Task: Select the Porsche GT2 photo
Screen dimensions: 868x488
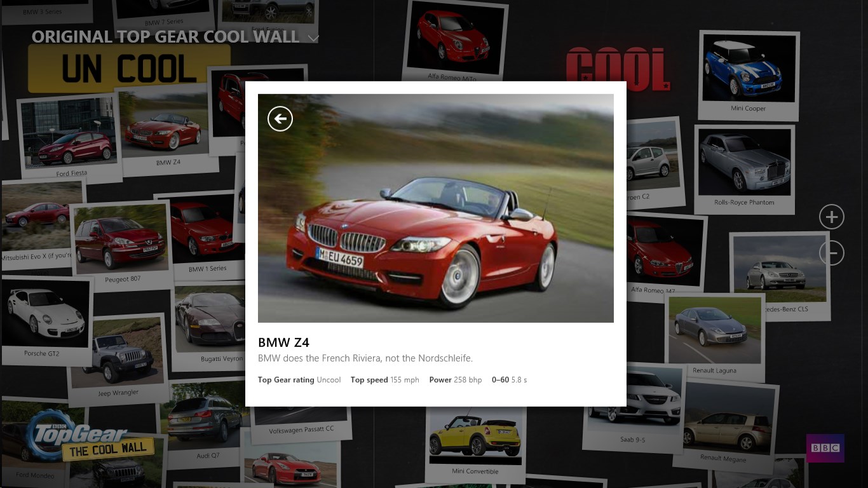Action: tap(46, 320)
